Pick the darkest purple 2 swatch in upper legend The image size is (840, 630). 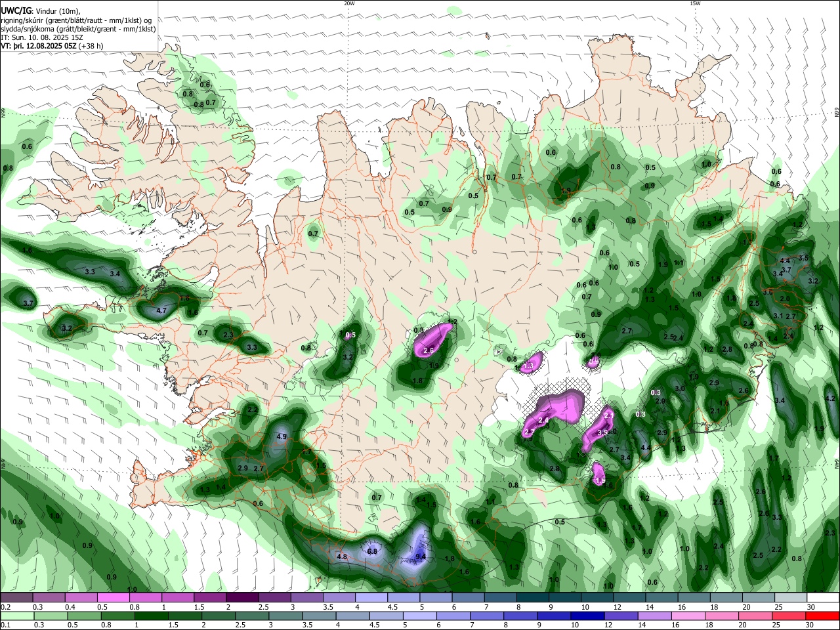tap(242, 598)
